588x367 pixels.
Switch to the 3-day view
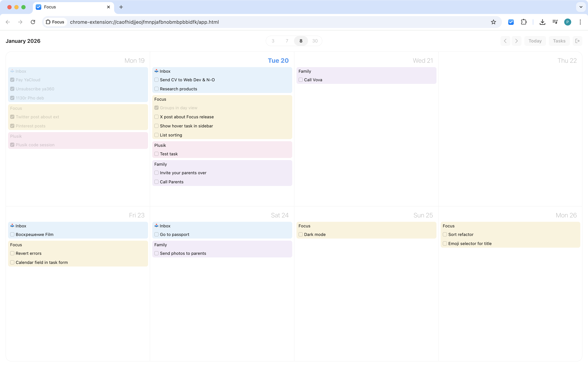pyautogui.click(x=273, y=41)
